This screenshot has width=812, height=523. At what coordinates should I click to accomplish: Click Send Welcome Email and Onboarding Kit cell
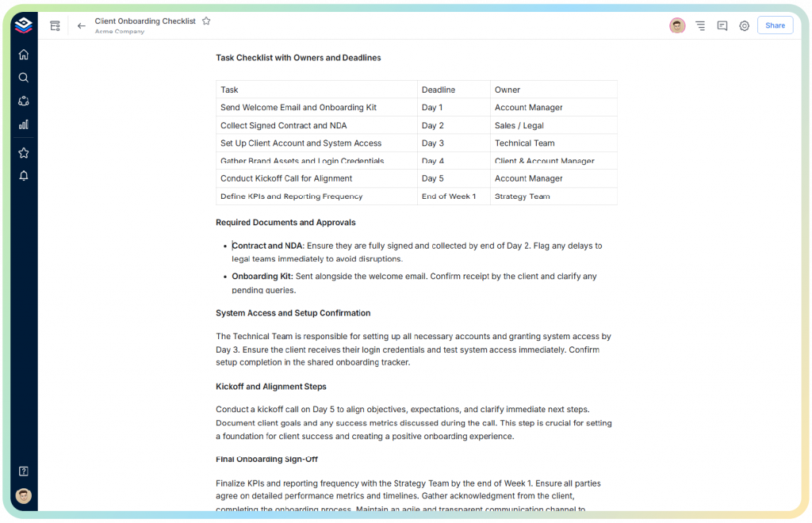coord(316,108)
